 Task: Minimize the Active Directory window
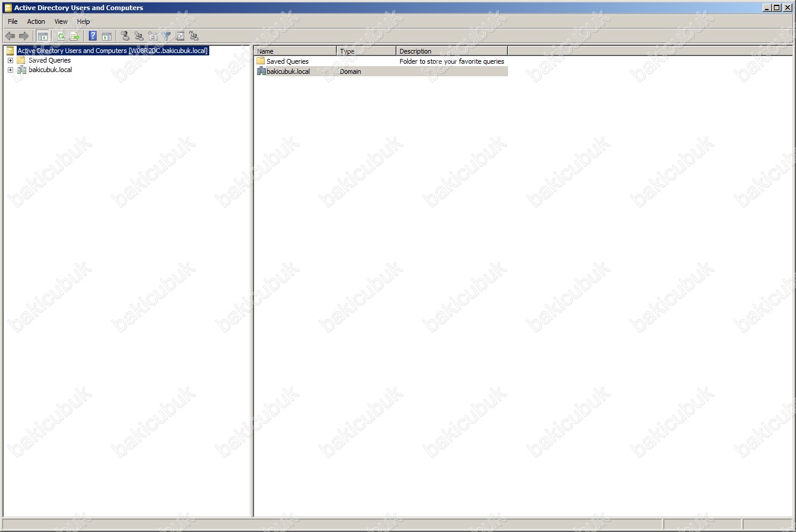click(x=766, y=8)
